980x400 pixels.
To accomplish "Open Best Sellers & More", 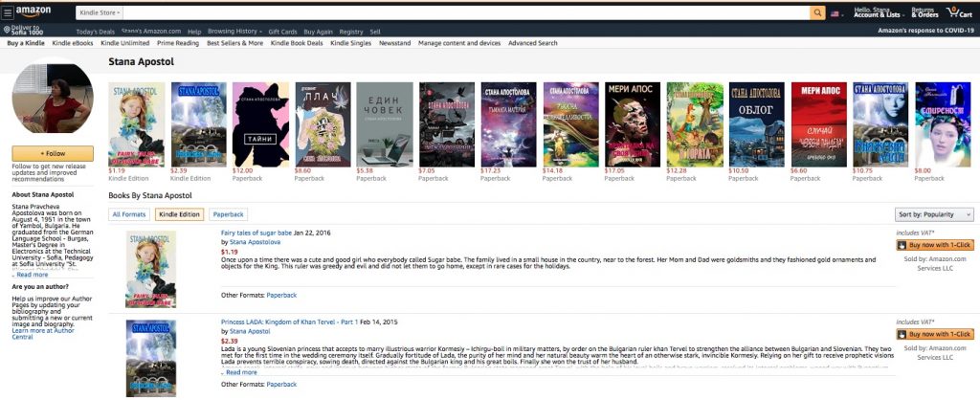I will click(x=235, y=43).
